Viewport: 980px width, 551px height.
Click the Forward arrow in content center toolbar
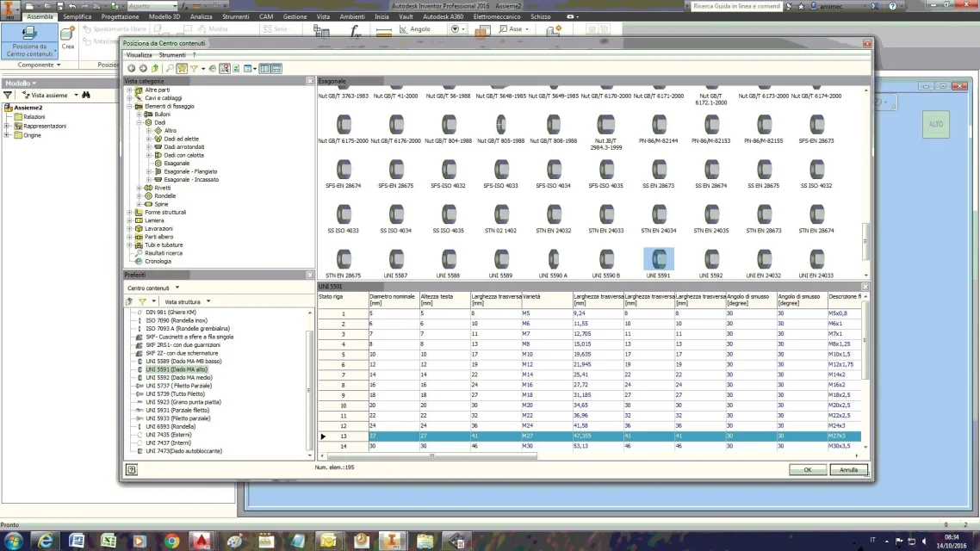(143, 69)
